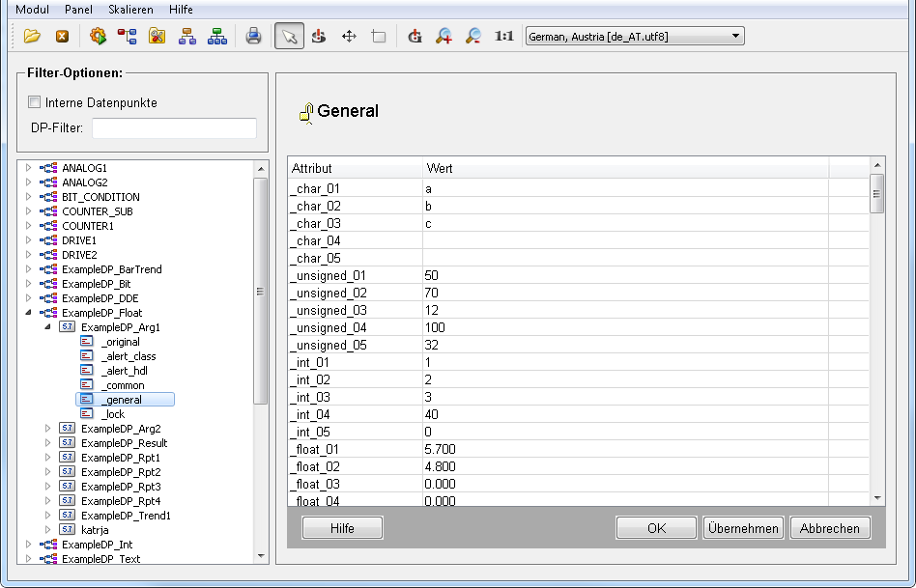Open the Skalieren menu
Screen dimensions: 916x588
[x=130, y=10]
